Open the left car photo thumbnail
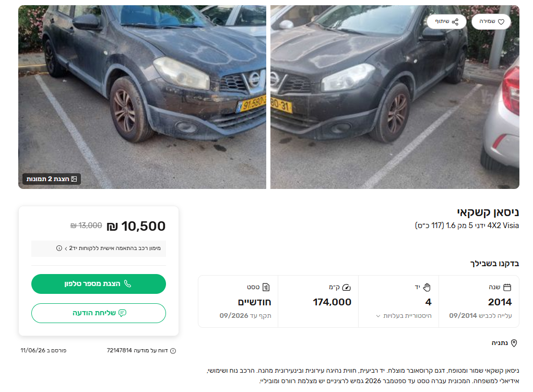 click(x=142, y=97)
